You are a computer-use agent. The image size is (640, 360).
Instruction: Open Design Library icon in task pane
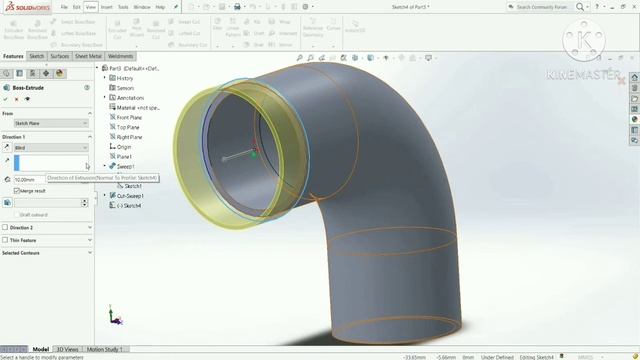click(634, 88)
